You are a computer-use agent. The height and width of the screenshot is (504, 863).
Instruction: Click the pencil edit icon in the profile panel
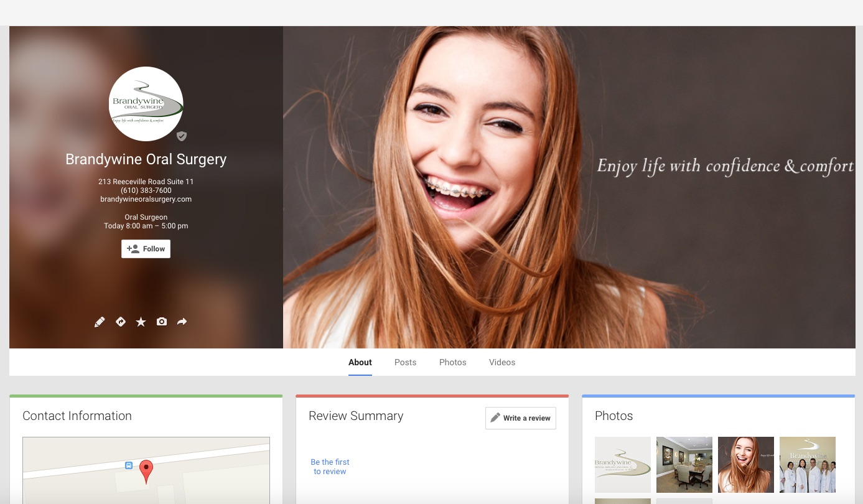tap(100, 322)
